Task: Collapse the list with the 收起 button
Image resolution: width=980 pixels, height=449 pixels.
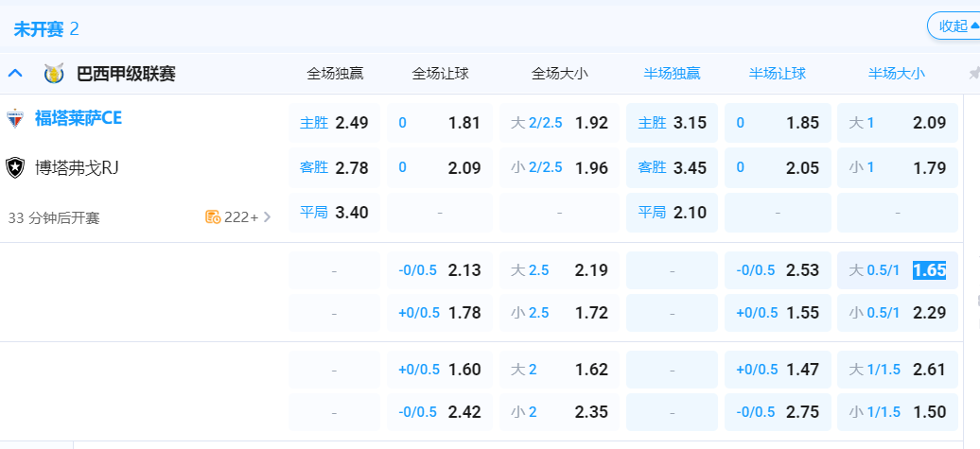Action: (x=954, y=26)
